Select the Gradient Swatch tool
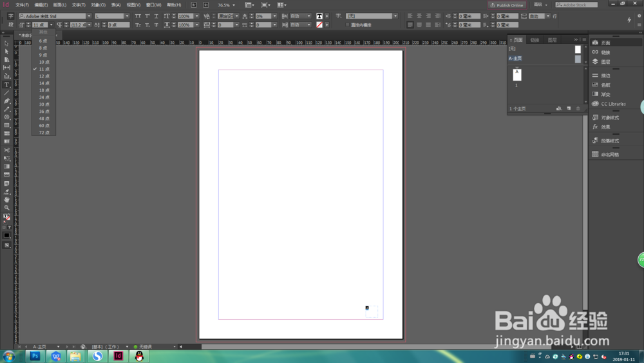This screenshot has width=644, height=363. click(6, 166)
